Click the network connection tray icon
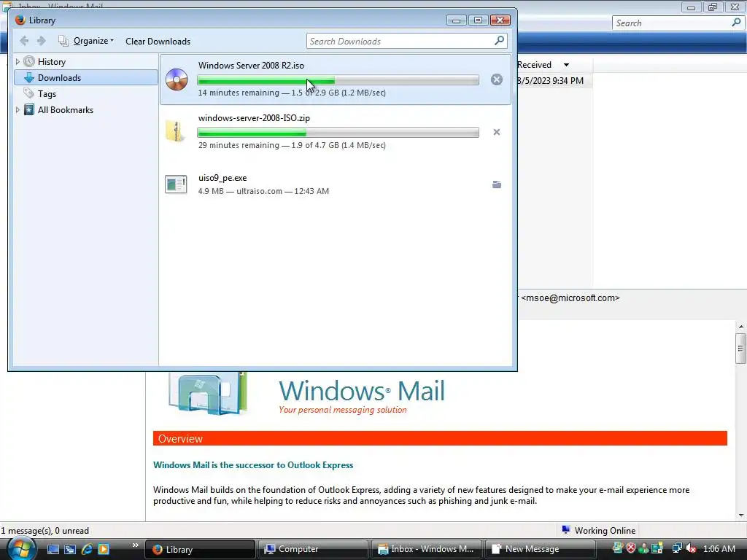The height and width of the screenshot is (560, 747). pyautogui.click(x=677, y=548)
